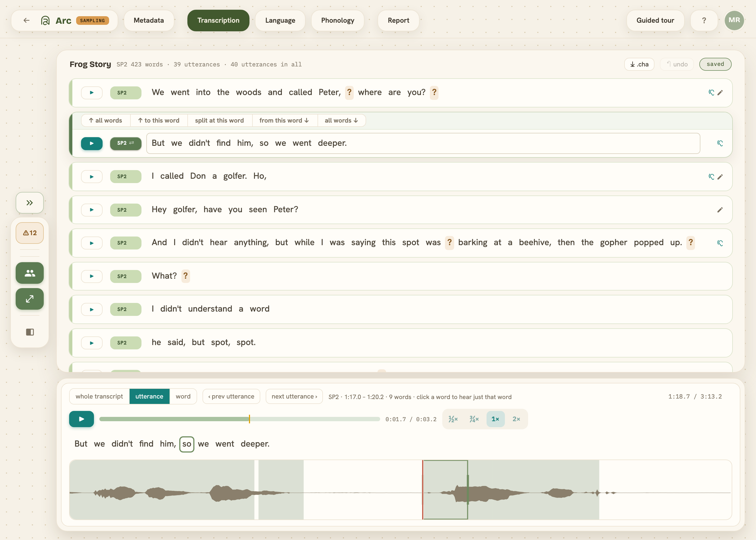Open the Metadata tab
The image size is (756, 540).
148,20
